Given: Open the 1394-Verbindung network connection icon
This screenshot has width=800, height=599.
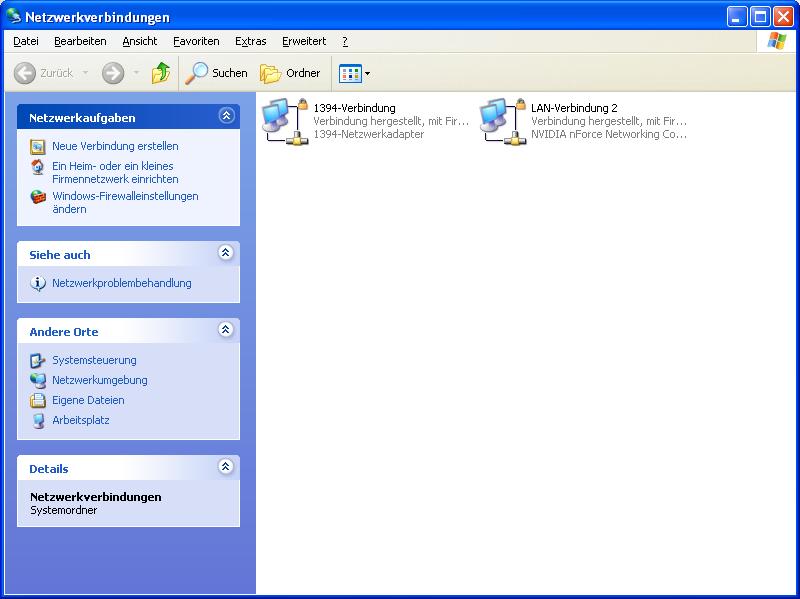Looking at the screenshot, I should [284, 121].
